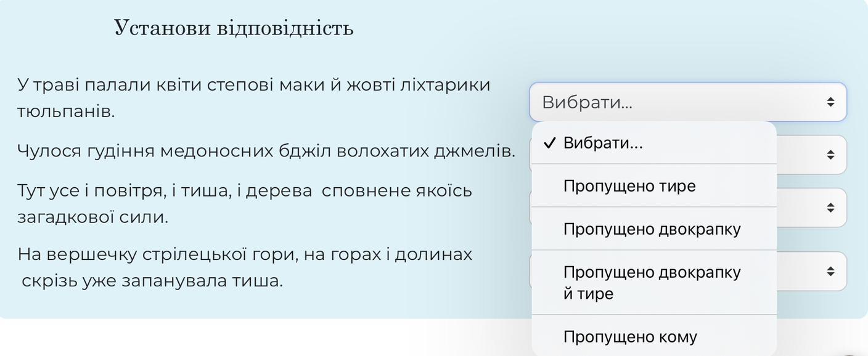The height and width of the screenshot is (356, 868).
Task: Click the checkmark icon beside "Вибрати..."
Action: pyautogui.click(x=550, y=144)
